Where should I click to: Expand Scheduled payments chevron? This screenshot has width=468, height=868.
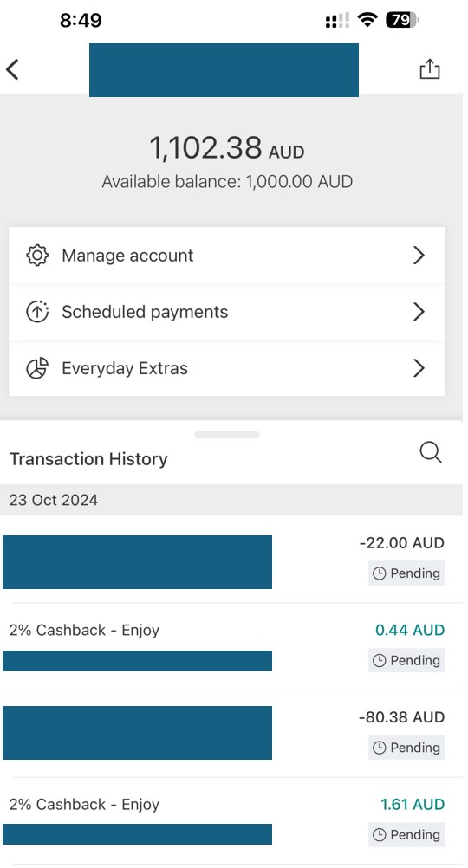(x=419, y=312)
